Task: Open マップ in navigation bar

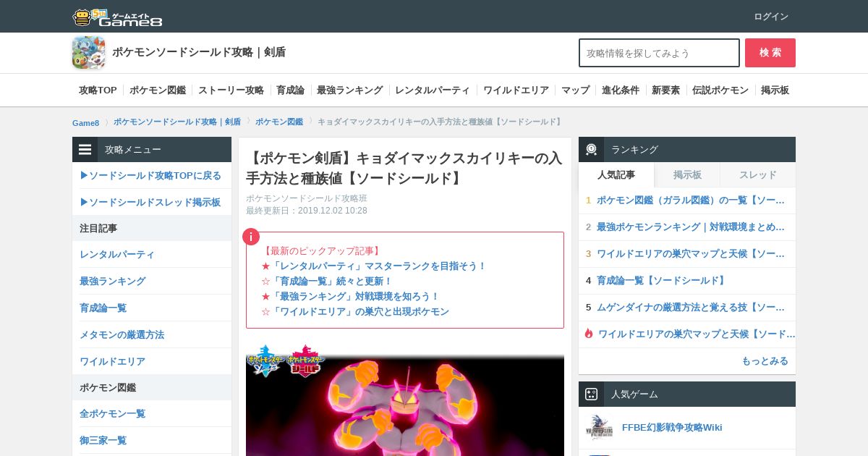Action: [575, 90]
